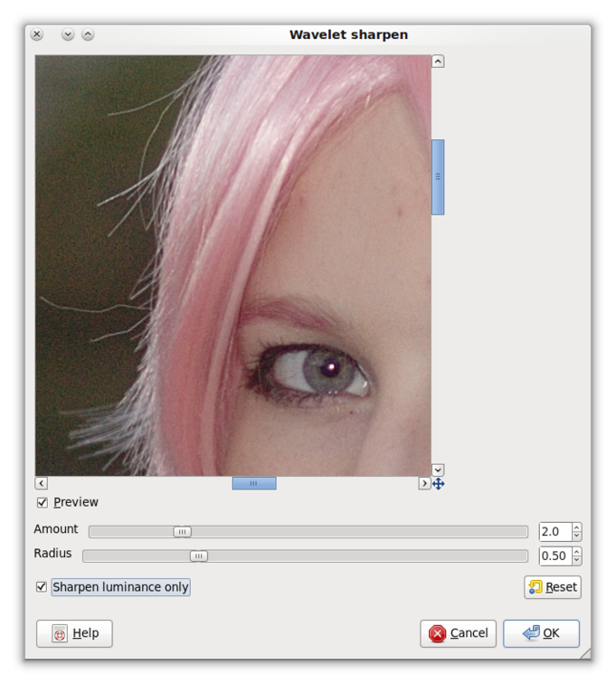Click the OK button's blue arrow icon
This screenshot has width=616, height=684.
pos(531,632)
